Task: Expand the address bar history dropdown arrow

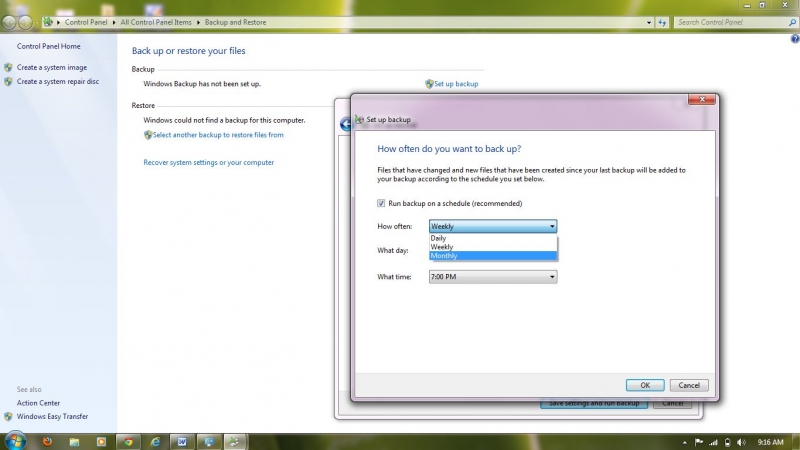Action: (x=648, y=21)
